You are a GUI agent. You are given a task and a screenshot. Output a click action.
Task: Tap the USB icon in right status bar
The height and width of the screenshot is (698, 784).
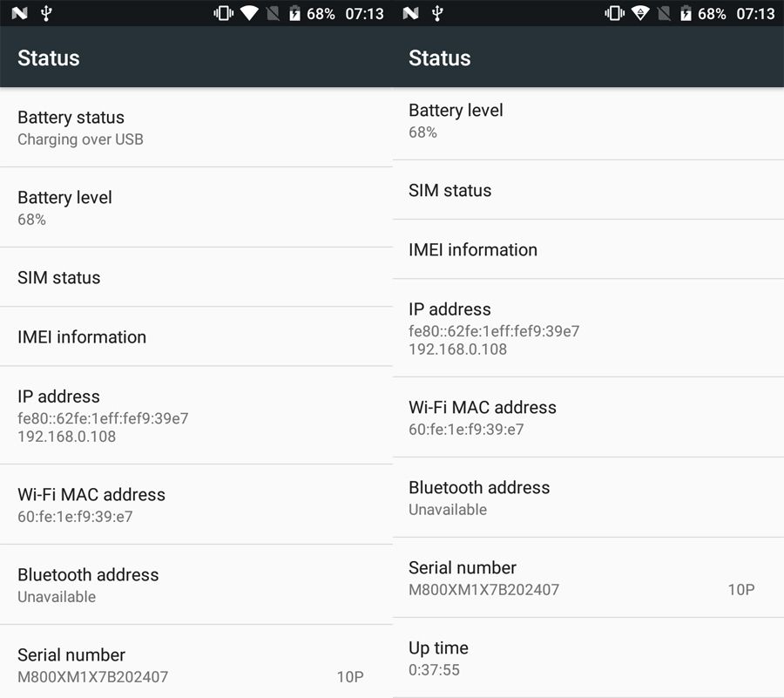point(437,13)
